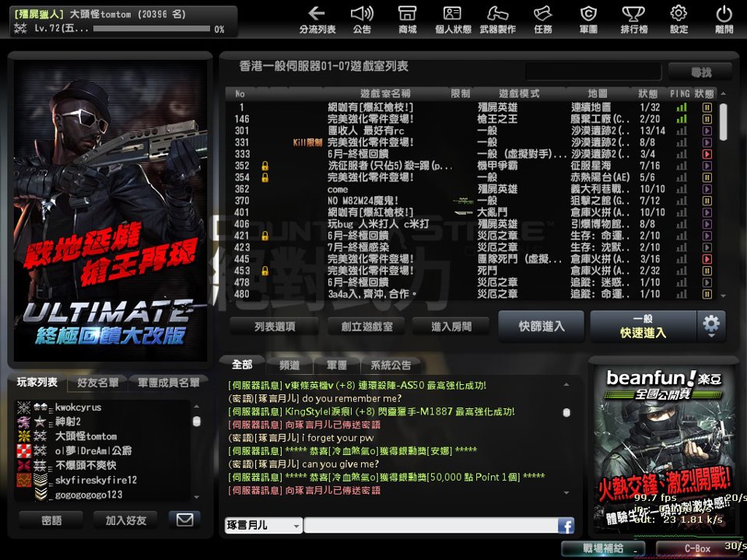Click the status icon of room 333
This screenshot has height=560, width=747.
point(707,154)
